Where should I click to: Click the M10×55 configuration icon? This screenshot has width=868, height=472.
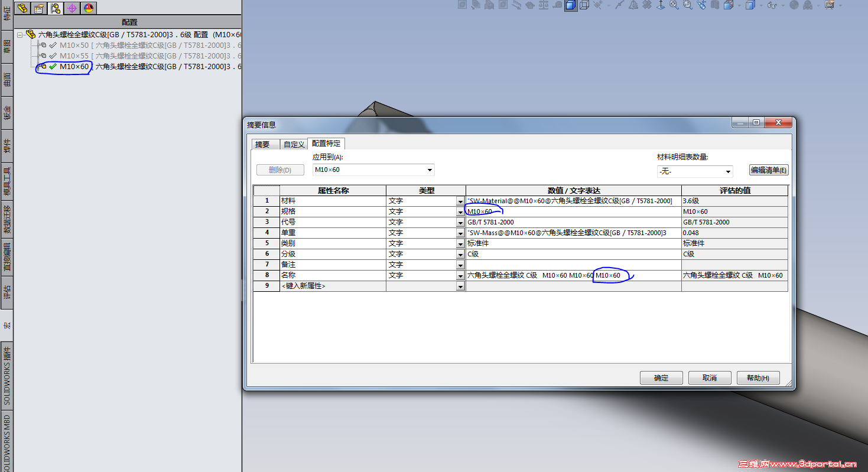[42, 56]
